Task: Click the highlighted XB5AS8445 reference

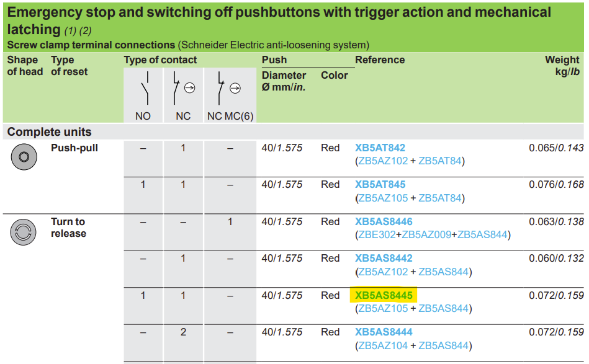Action: [x=384, y=295]
